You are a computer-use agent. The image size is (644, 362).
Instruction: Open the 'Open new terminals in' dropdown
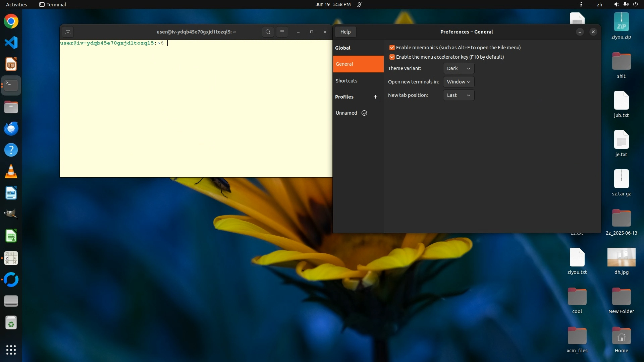458,82
